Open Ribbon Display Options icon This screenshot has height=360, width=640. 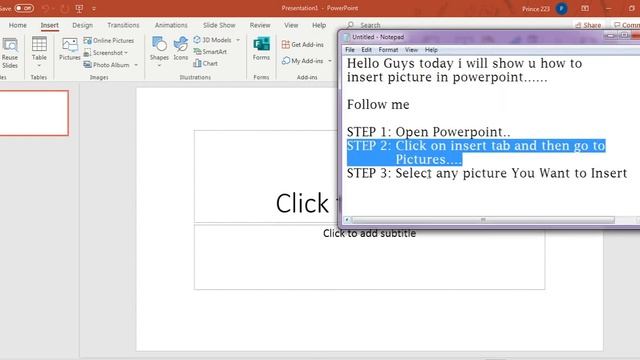[585, 9]
